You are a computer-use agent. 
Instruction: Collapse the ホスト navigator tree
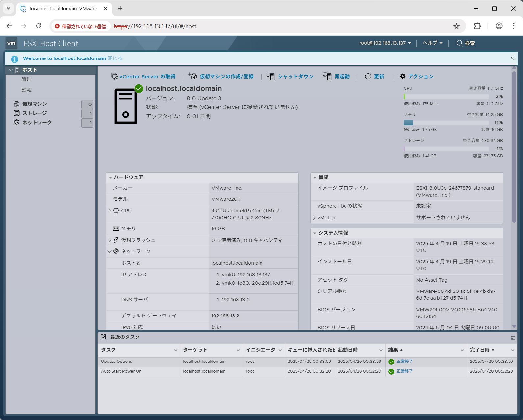(x=11, y=70)
